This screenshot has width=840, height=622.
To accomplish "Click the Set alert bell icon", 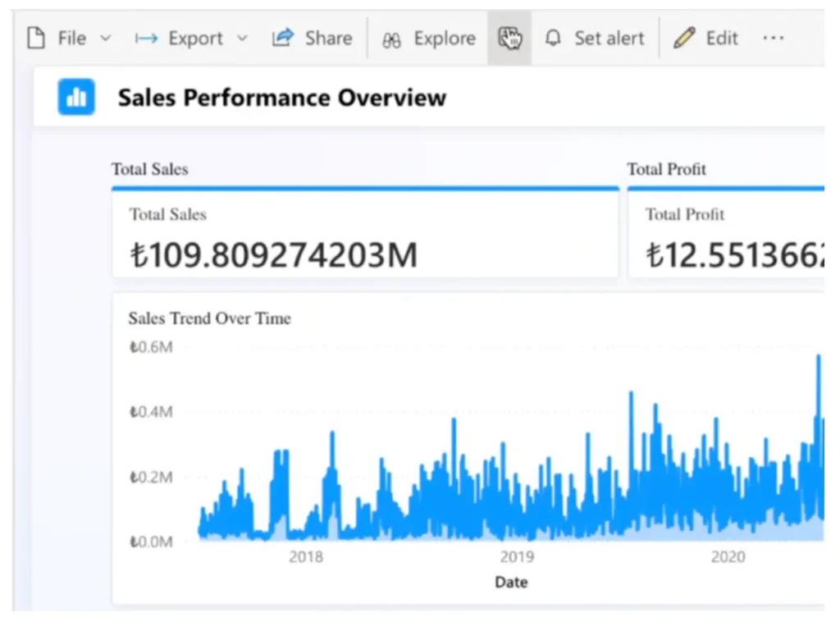I will pyautogui.click(x=555, y=39).
